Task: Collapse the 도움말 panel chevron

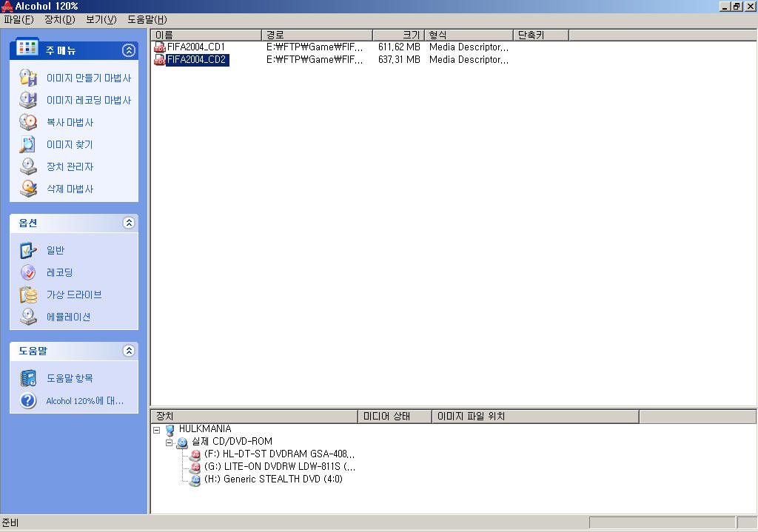Action: [x=129, y=351]
